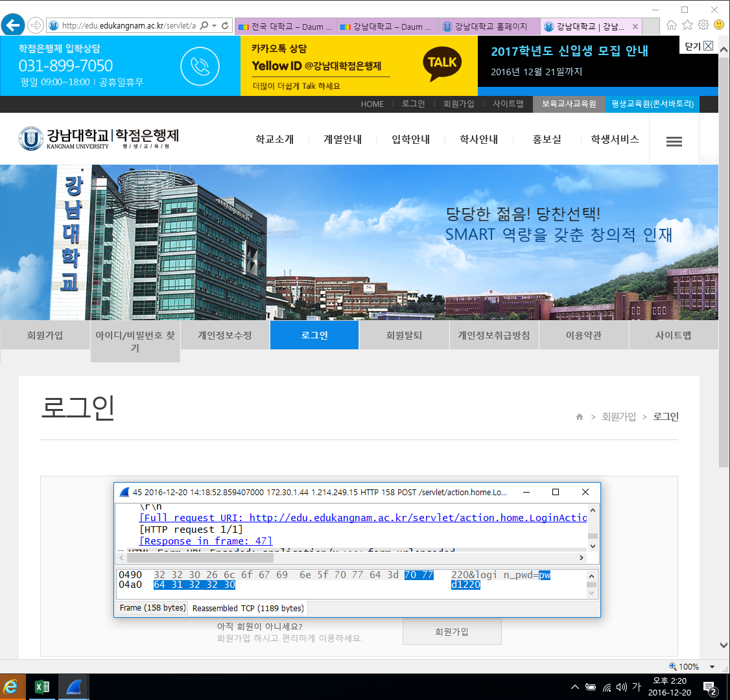
Task: Click the breadcrumb home icon
Action: [579, 417]
